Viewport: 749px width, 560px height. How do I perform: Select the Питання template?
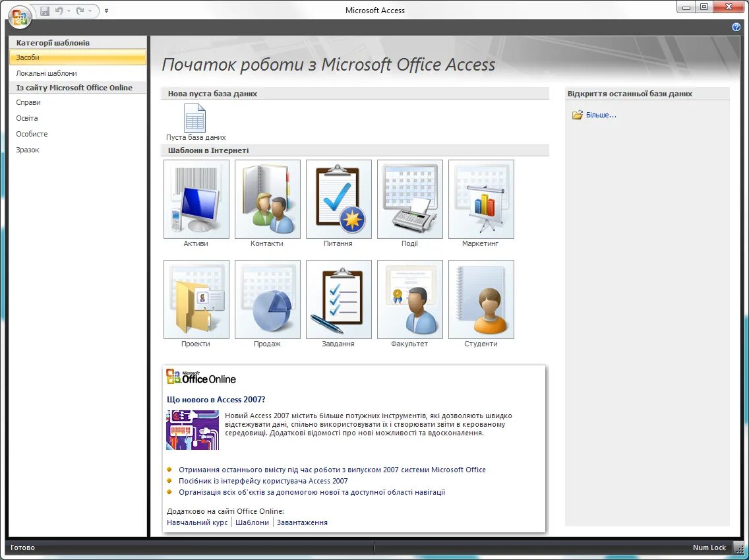[x=338, y=204]
